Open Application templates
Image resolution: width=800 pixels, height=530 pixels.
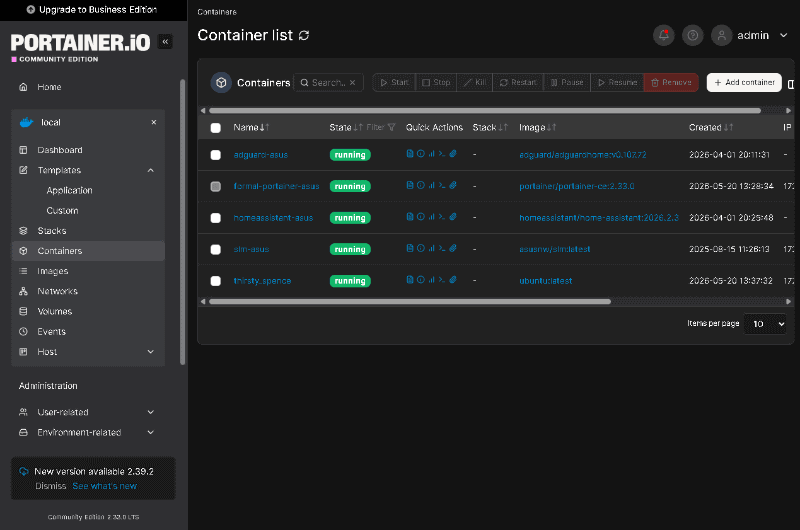(x=69, y=190)
